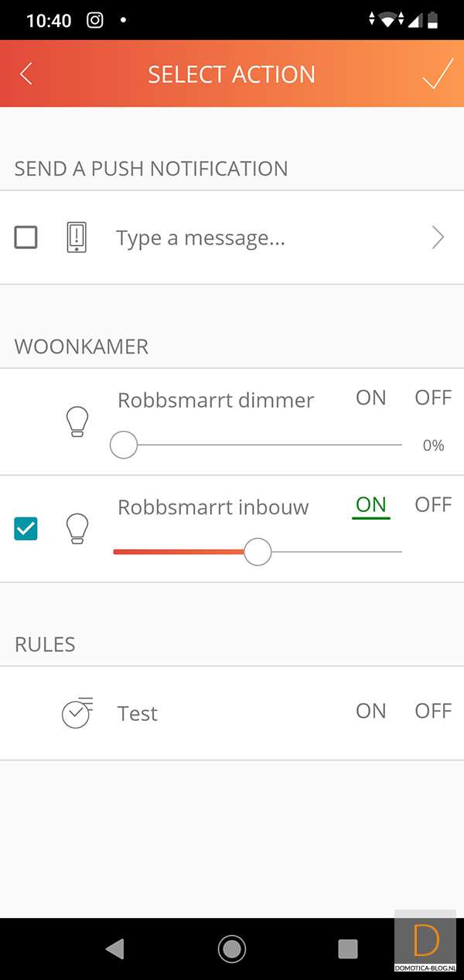Click the Robbsmarrt dimmer slider handle
Image resolution: width=464 pixels, height=980 pixels.
pos(124,446)
